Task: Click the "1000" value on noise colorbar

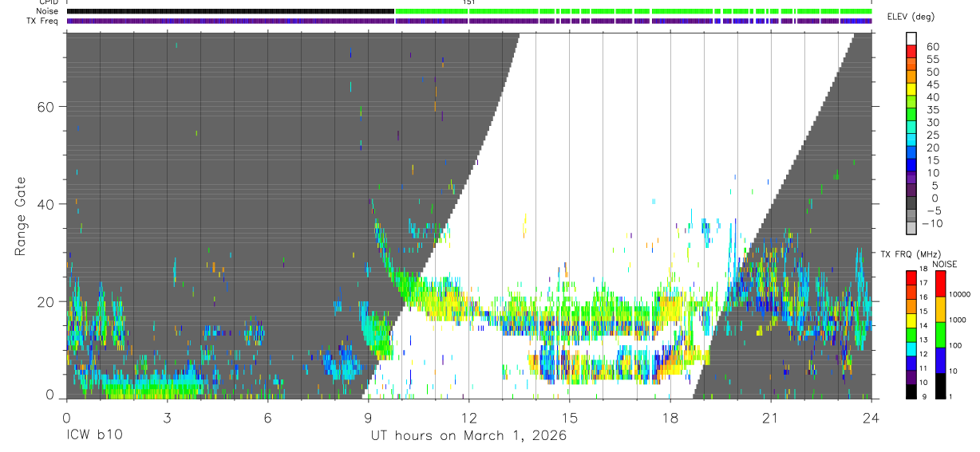Action: [x=958, y=320]
